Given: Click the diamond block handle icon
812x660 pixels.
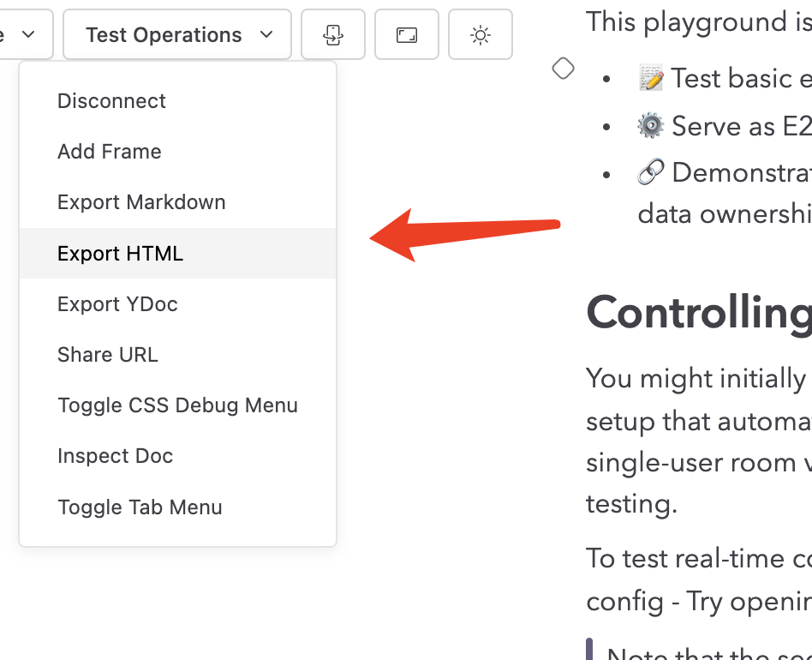Looking at the screenshot, I should (563, 69).
